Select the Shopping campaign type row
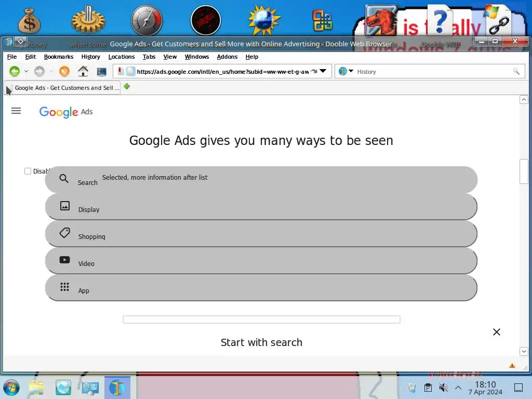The image size is (532, 399). 261,234
